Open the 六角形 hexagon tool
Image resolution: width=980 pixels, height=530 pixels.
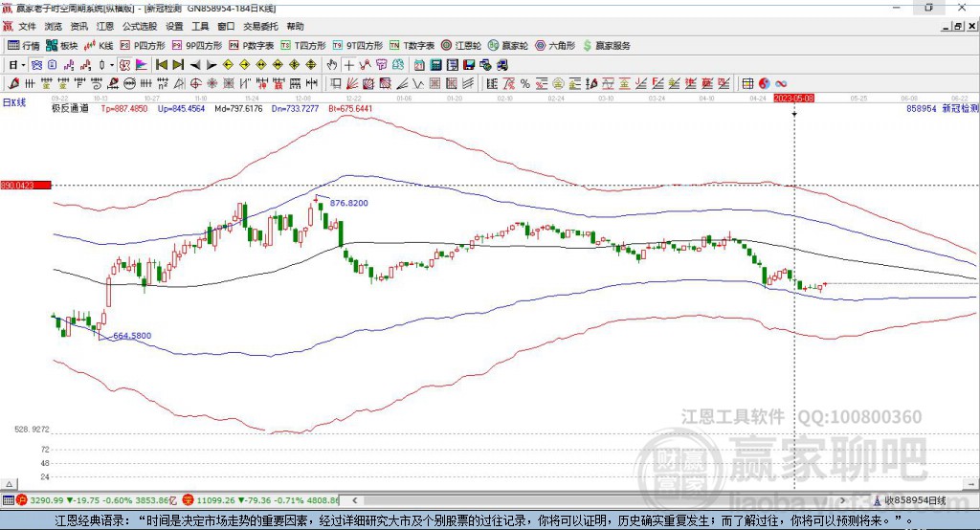pos(555,46)
